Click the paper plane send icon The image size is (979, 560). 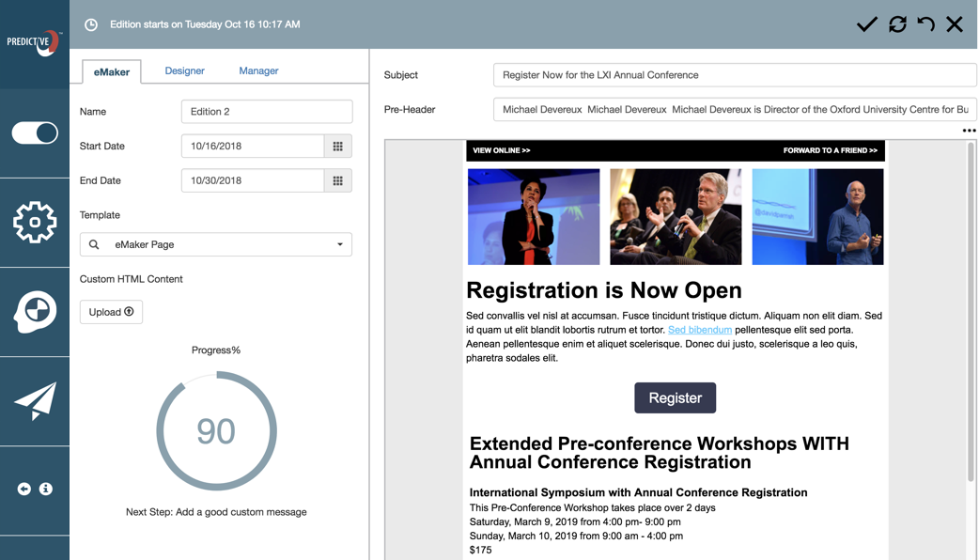tap(35, 401)
